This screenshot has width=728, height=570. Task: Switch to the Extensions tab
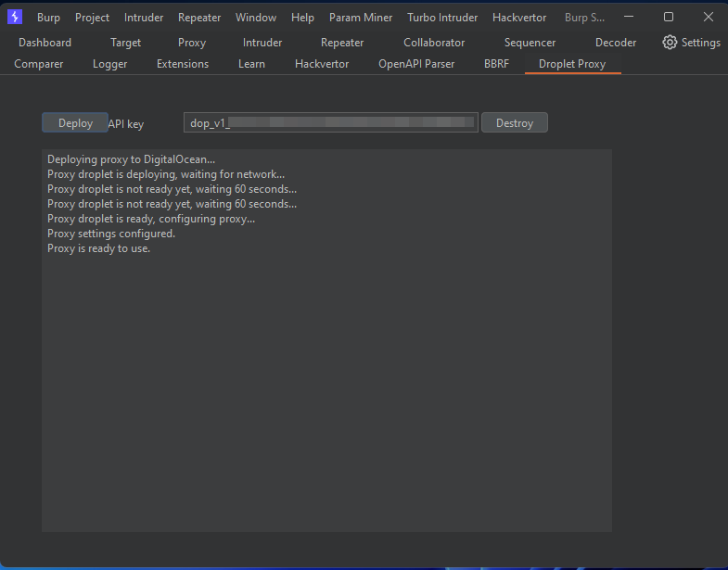tap(183, 64)
